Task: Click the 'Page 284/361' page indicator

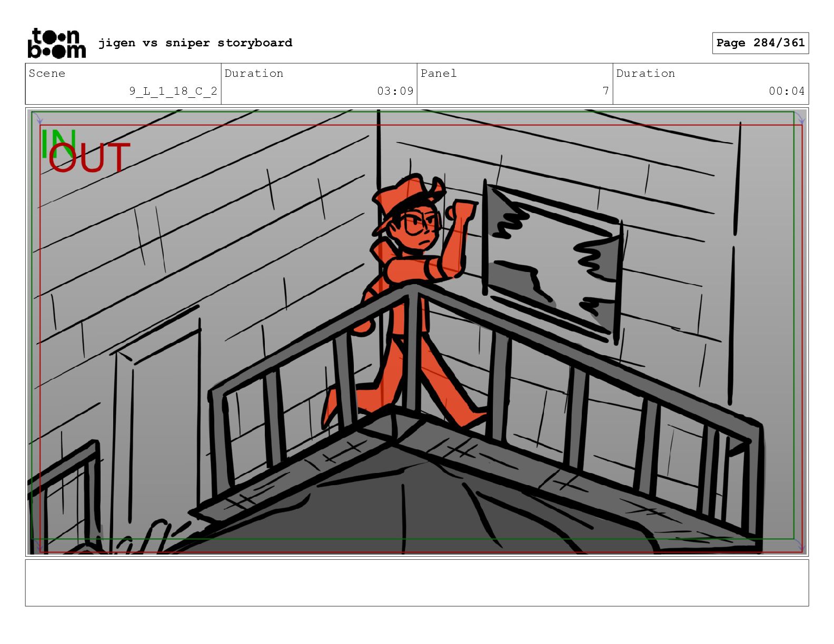Action: (x=760, y=43)
